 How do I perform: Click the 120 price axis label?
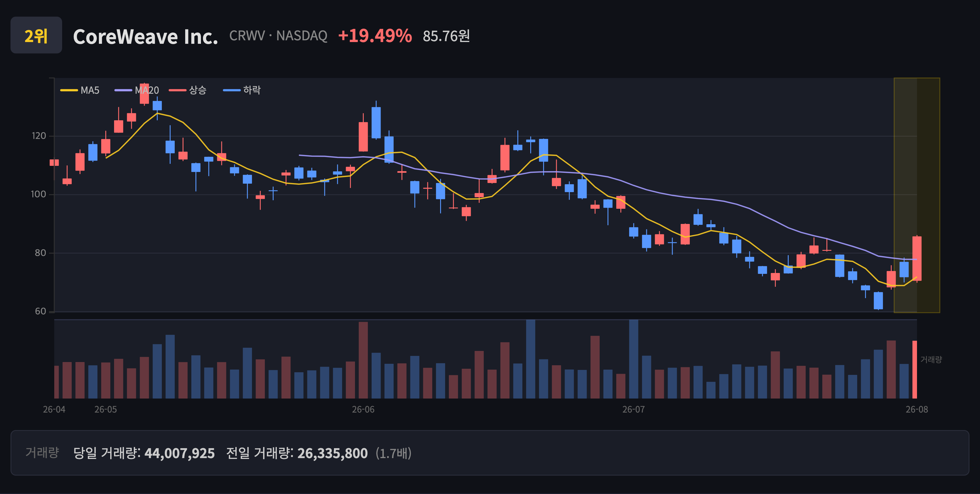[x=39, y=136]
